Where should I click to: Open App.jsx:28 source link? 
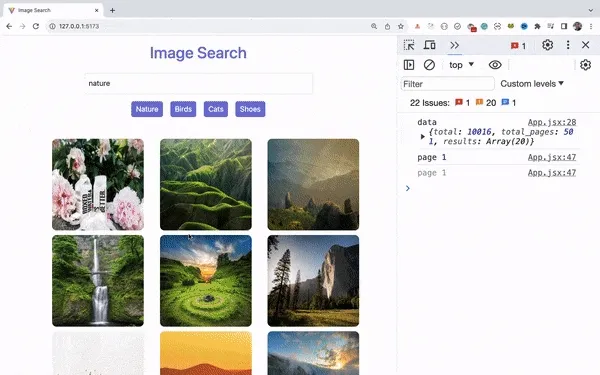pos(552,122)
